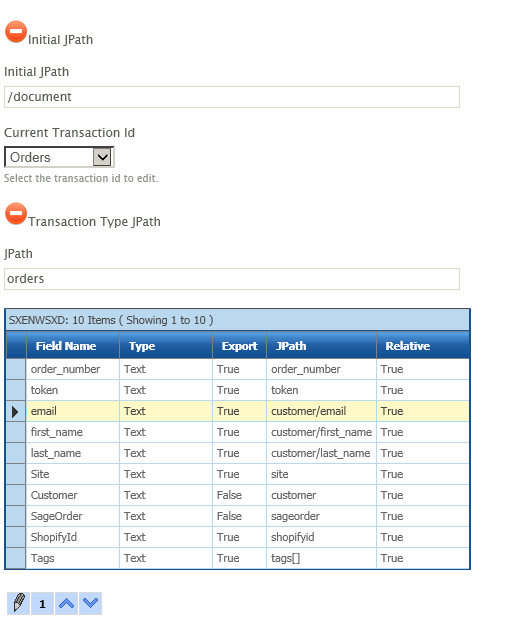Select the Tags row with tags[] path

click(238, 558)
